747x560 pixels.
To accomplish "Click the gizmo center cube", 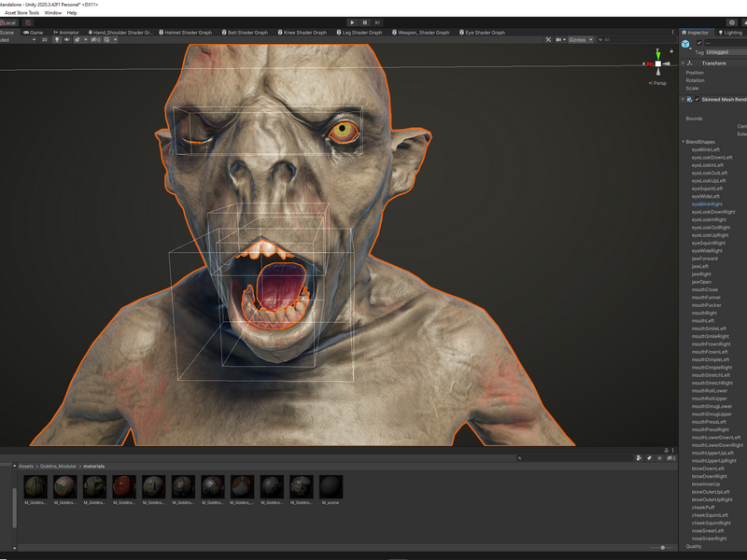I will click(x=658, y=63).
